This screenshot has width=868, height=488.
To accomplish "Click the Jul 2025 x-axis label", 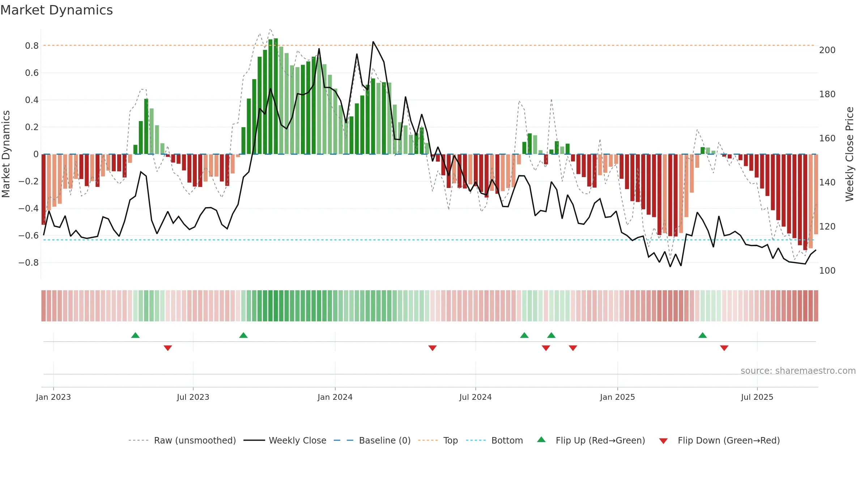I will [x=757, y=397].
